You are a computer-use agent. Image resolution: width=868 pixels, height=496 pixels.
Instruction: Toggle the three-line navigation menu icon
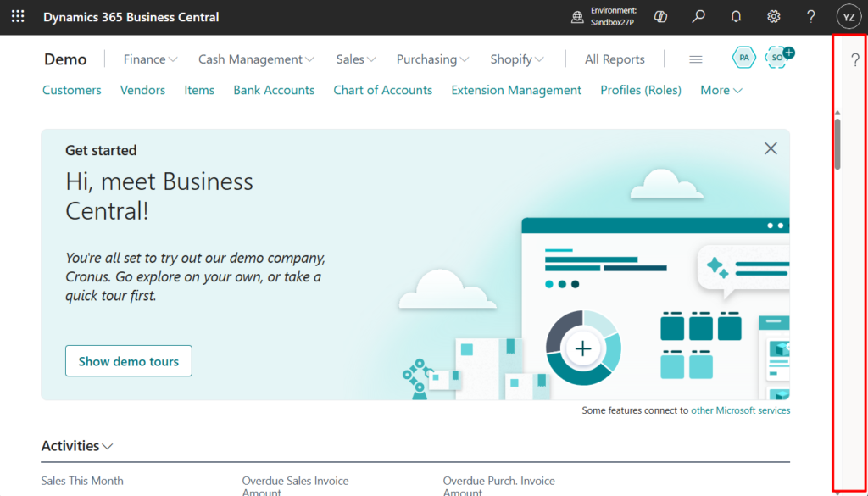coord(696,59)
